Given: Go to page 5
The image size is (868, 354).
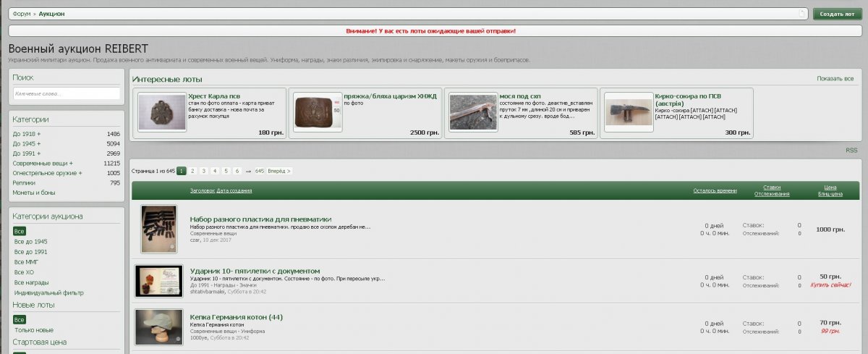Looking at the screenshot, I should point(226,171).
